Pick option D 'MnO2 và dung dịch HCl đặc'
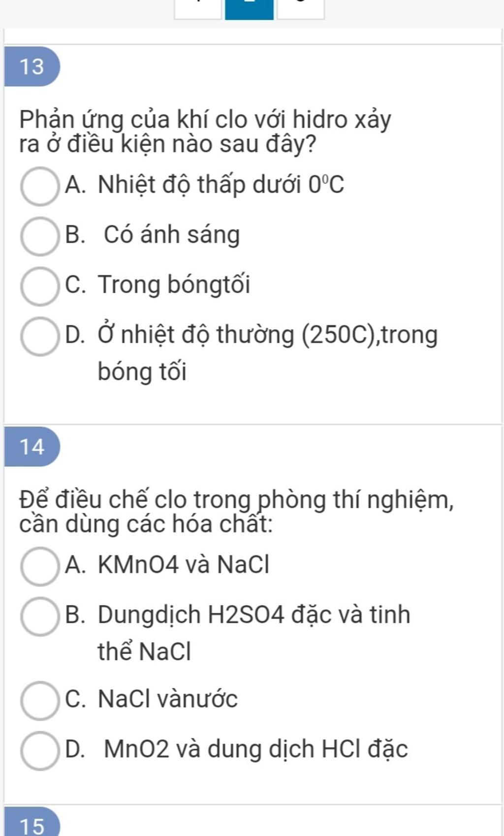 [39, 750]
